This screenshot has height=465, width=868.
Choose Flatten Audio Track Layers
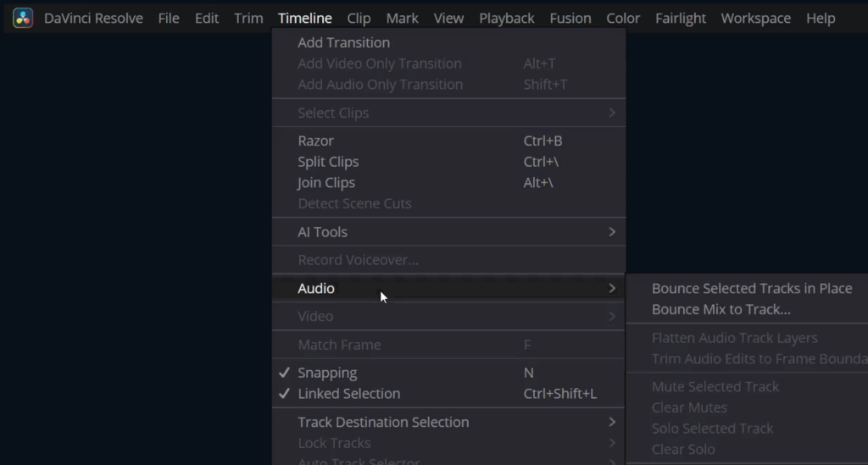748,338
